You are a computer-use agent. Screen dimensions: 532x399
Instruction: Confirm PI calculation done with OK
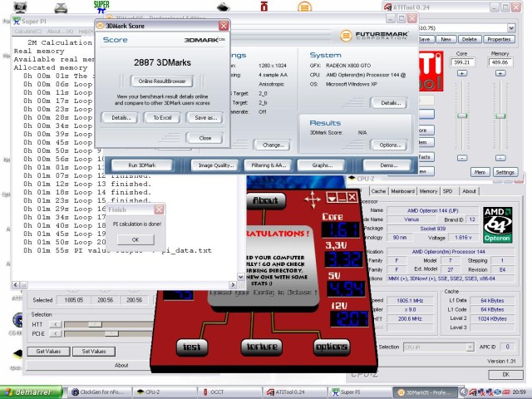coord(135,239)
